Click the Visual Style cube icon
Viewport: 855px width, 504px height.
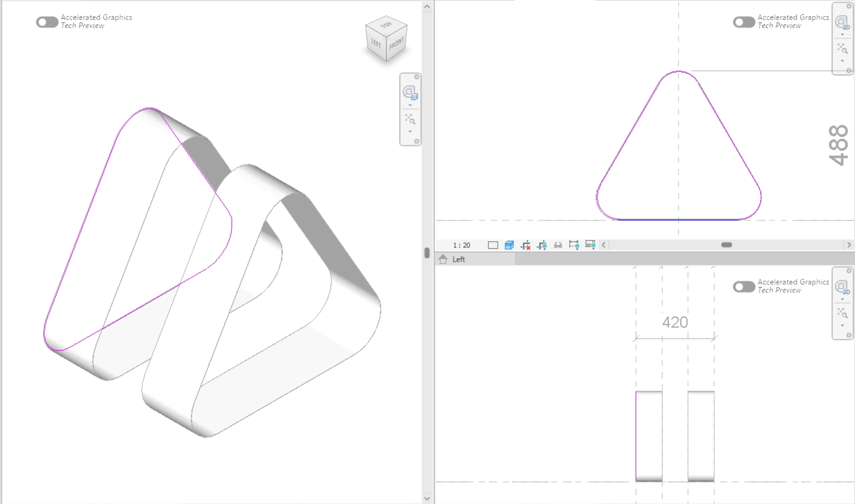point(509,245)
